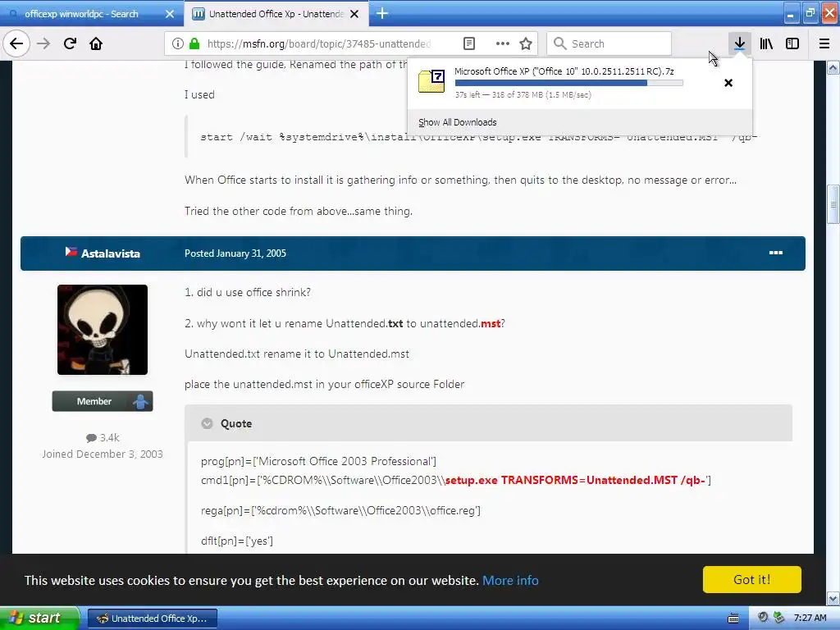
Task: Open the More info cookie link
Action: coord(510,581)
